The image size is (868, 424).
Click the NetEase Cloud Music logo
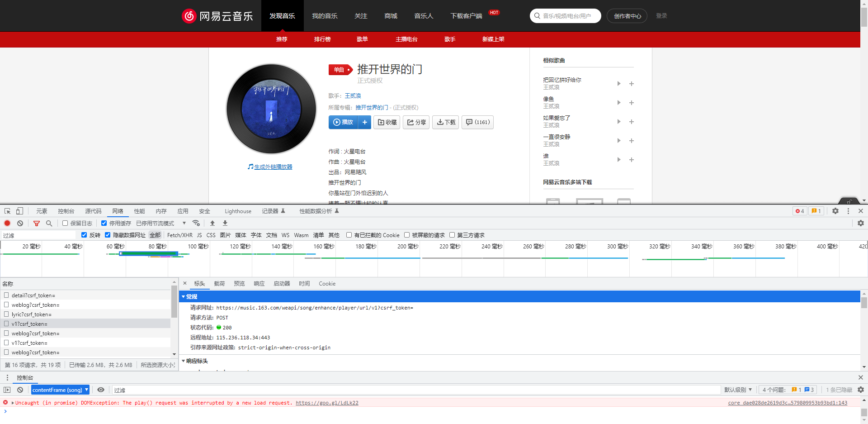[x=217, y=16]
